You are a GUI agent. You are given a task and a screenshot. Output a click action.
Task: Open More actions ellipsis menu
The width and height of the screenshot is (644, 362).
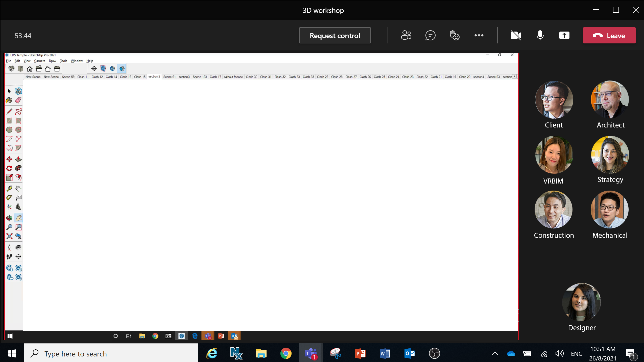click(479, 36)
